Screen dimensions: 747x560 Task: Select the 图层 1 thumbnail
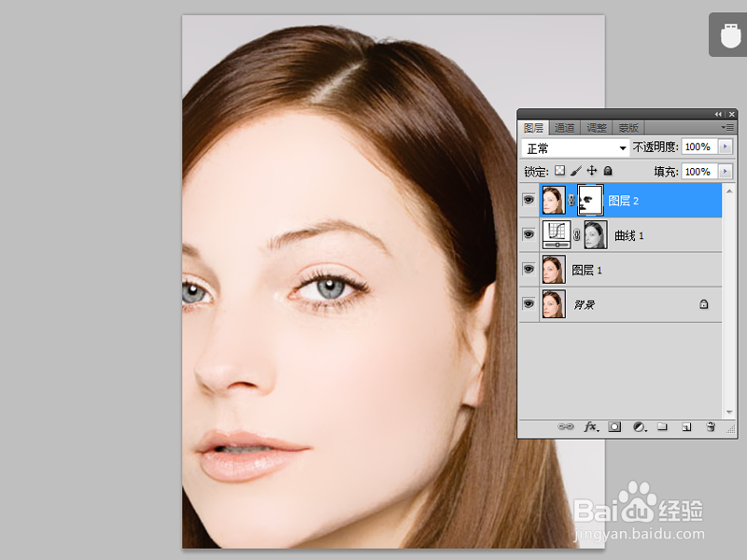554,269
